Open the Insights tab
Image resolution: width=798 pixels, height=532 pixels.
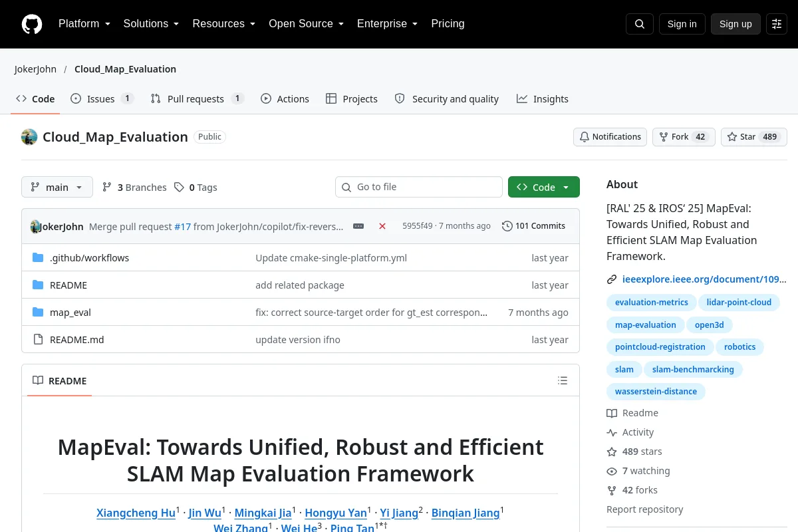543,99
